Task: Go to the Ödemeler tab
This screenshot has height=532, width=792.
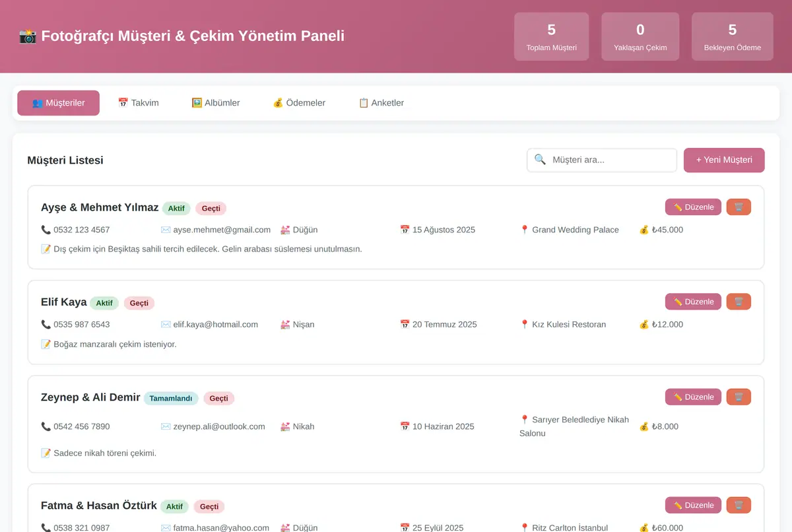Action: tap(299, 103)
